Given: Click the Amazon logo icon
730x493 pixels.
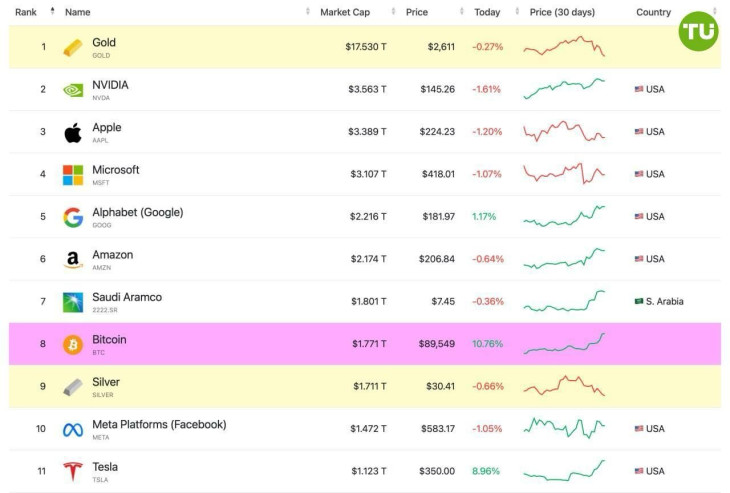Looking at the screenshot, I should click(73, 260).
